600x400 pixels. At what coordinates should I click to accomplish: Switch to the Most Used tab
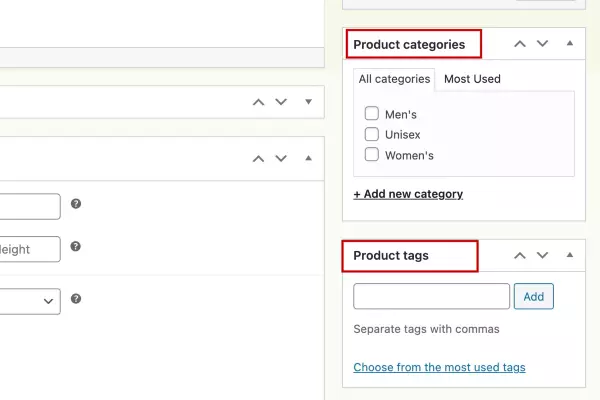pyautogui.click(x=472, y=79)
